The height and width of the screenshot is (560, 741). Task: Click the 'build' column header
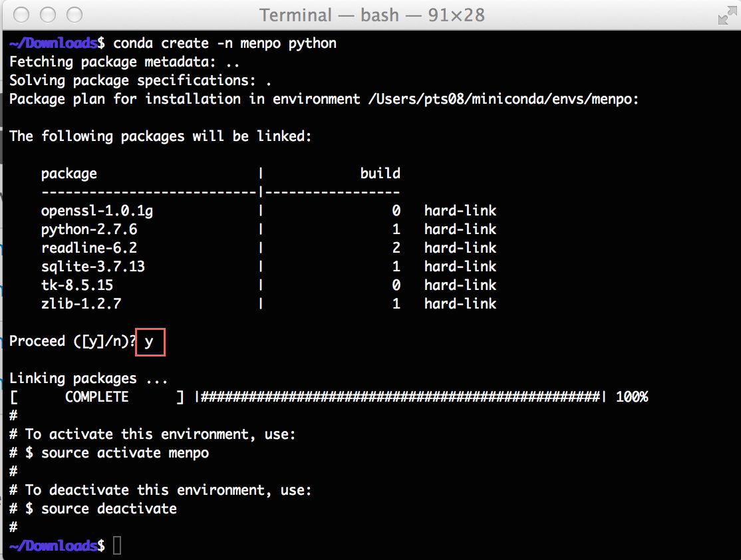pyautogui.click(x=380, y=174)
